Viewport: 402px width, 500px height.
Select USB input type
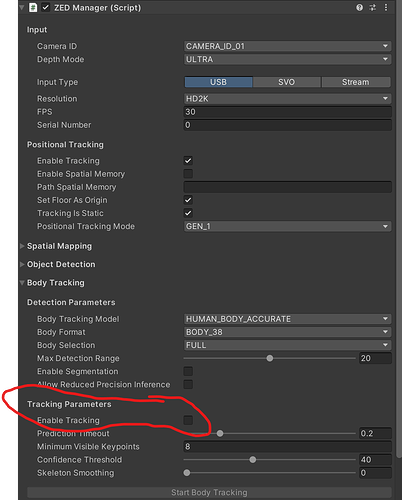(x=218, y=82)
